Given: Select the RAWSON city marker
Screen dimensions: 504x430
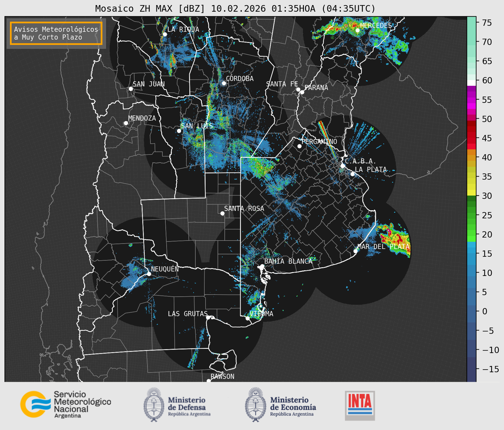Looking at the screenshot, I should 209,381.
